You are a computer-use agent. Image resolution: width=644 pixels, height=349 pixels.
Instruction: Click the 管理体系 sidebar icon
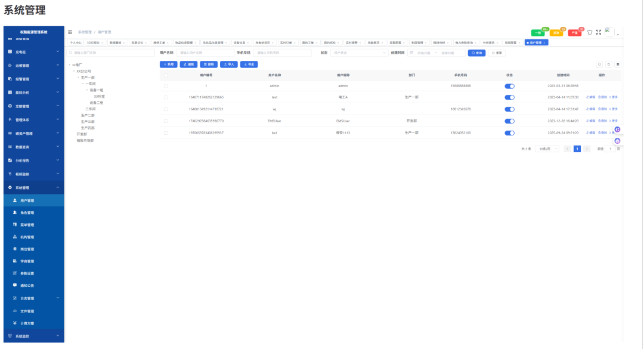[x=10, y=120]
